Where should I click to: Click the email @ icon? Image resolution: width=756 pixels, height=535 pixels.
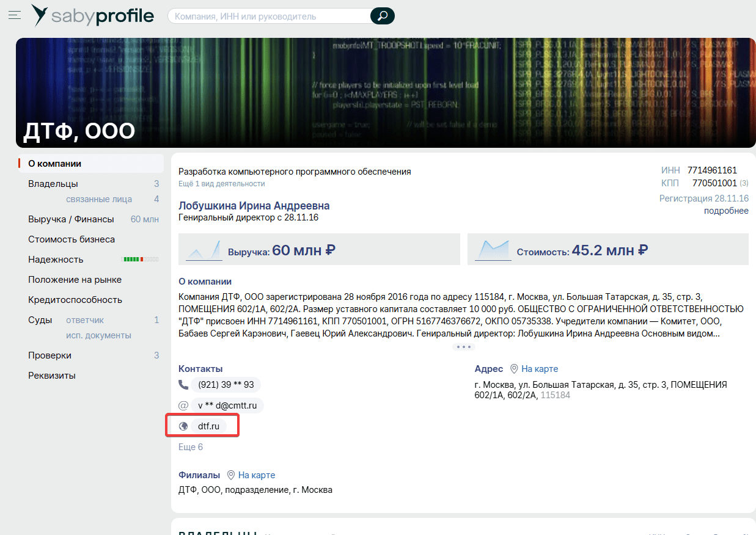tap(183, 406)
